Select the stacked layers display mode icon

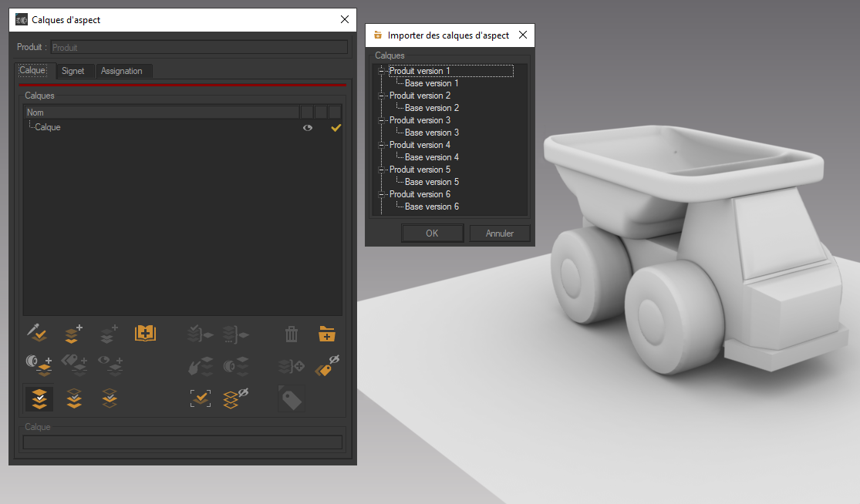pyautogui.click(x=39, y=398)
